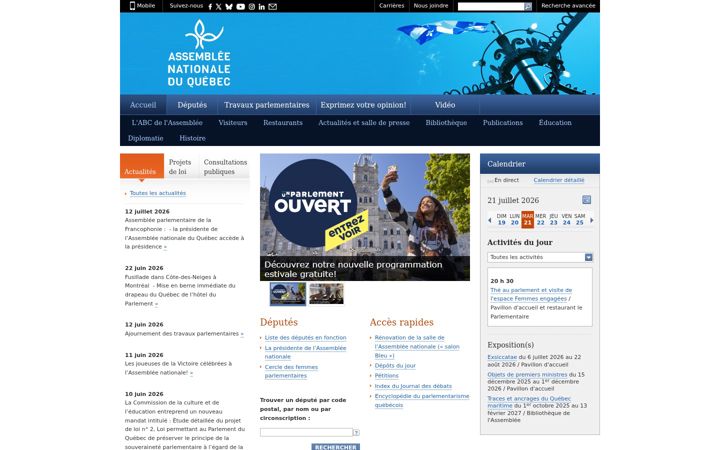Open La présidente de l'Assemblée nationale link
The width and height of the screenshot is (720, 450).
(305, 352)
